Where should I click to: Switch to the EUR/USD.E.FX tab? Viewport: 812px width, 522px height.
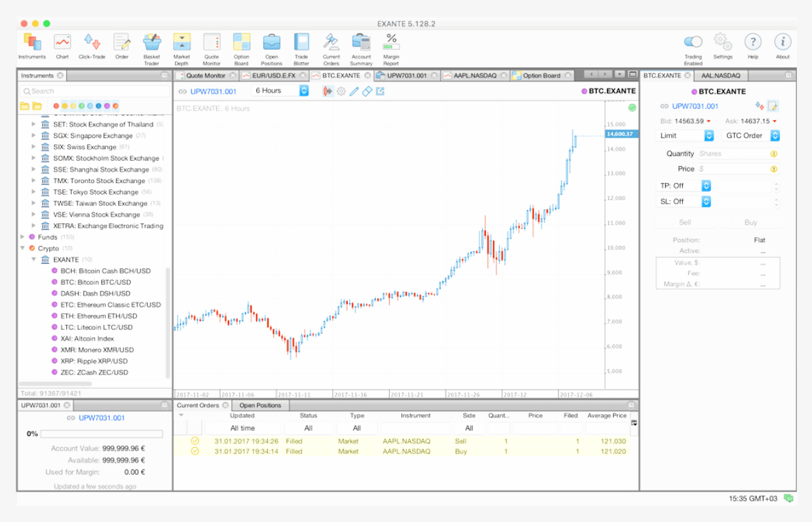274,76
